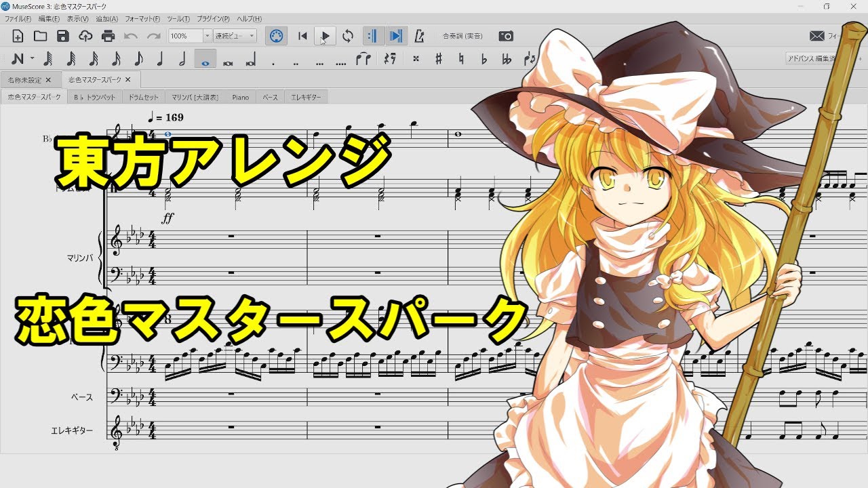The image size is (868, 488).
Task: Toggle play repeats button
Action: [374, 36]
